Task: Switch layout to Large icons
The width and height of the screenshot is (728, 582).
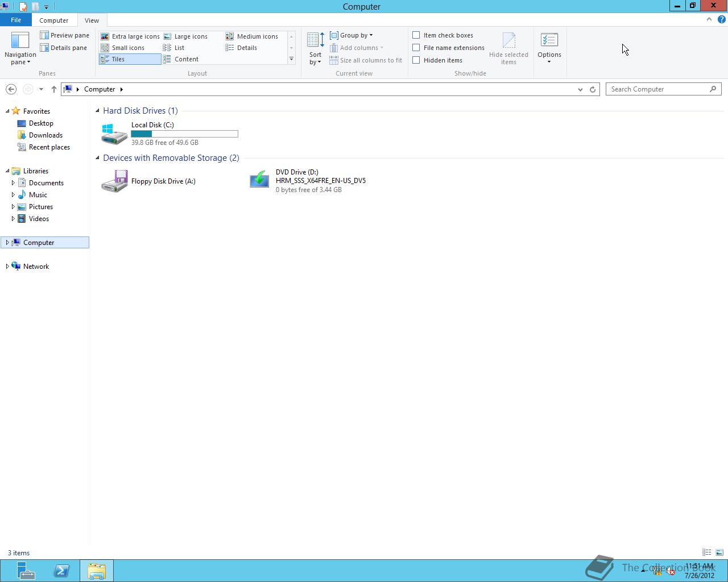Action: pos(185,36)
